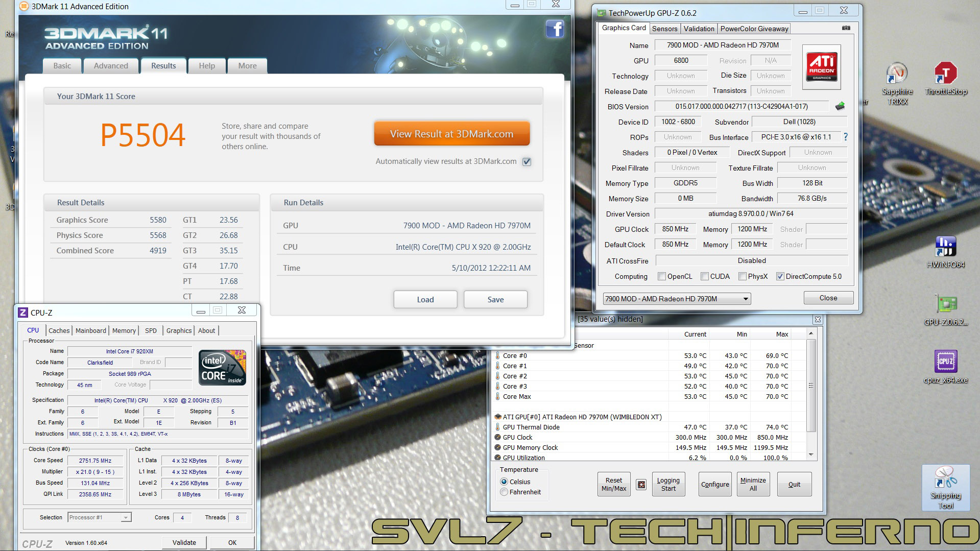This screenshot has width=980, height=551.
Task: Open the Graphics tab in CPU-Z
Action: (179, 330)
